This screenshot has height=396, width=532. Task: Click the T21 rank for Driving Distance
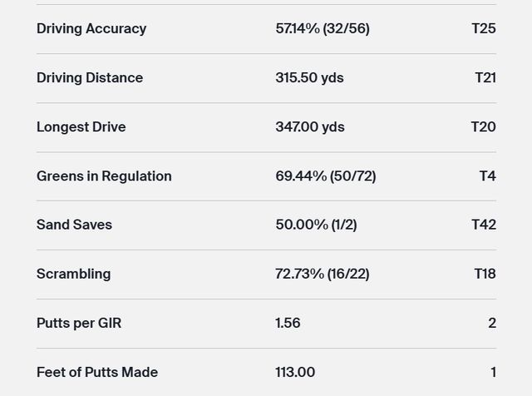(485, 77)
